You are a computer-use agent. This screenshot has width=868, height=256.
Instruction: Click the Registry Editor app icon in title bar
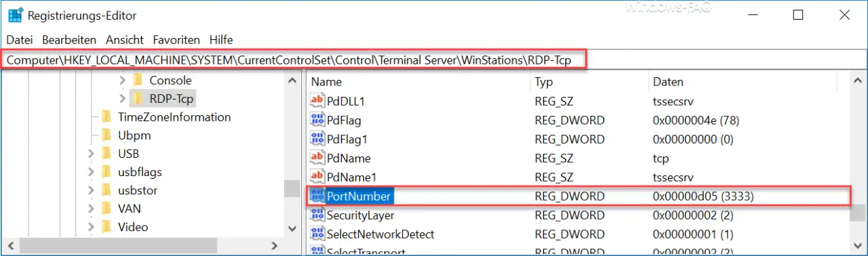16,15
